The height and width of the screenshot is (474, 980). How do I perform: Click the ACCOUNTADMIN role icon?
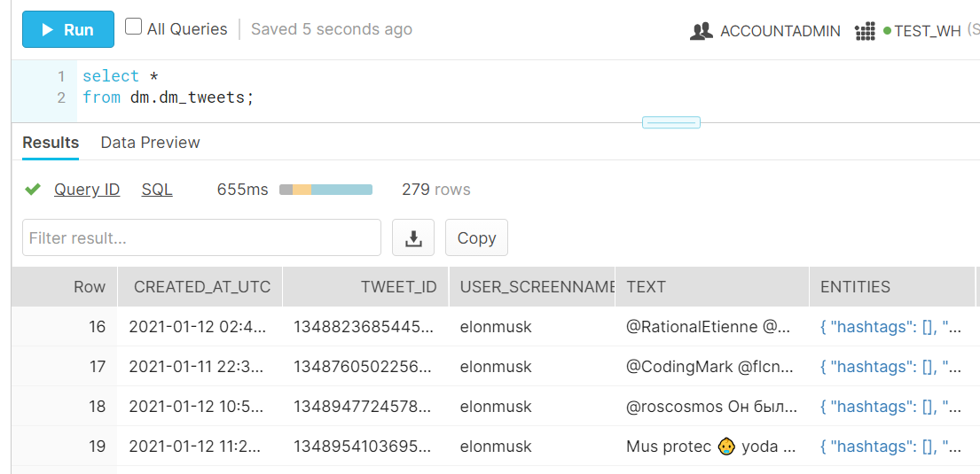point(702,31)
